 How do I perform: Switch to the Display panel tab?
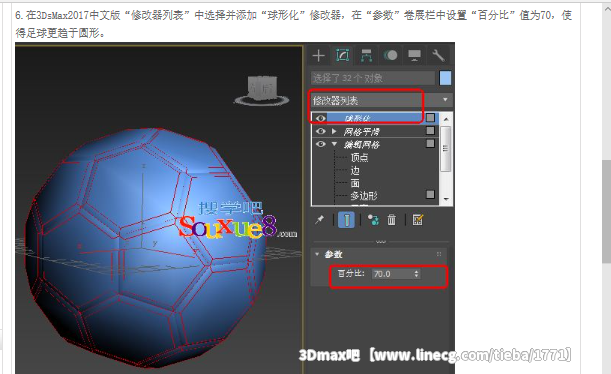(x=414, y=56)
